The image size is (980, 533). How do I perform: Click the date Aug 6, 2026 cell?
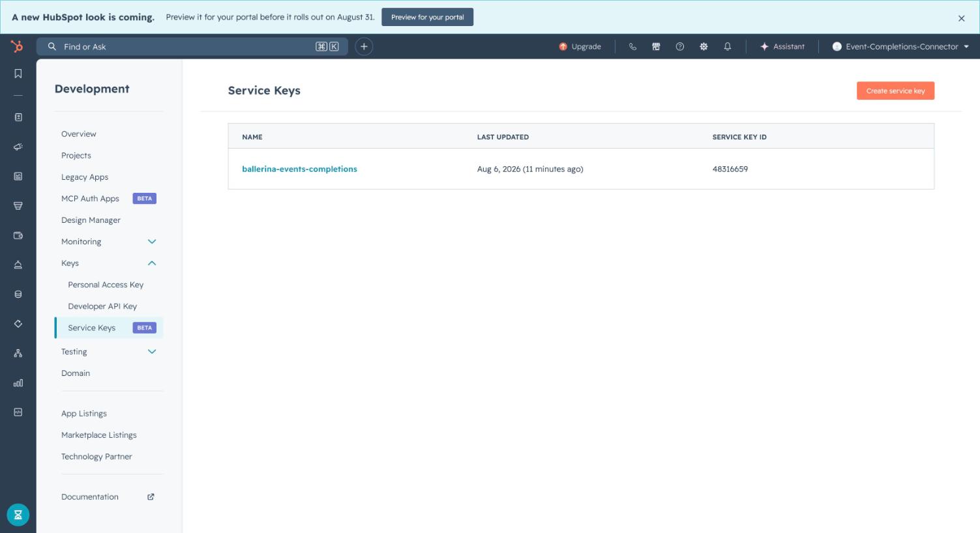coord(530,169)
